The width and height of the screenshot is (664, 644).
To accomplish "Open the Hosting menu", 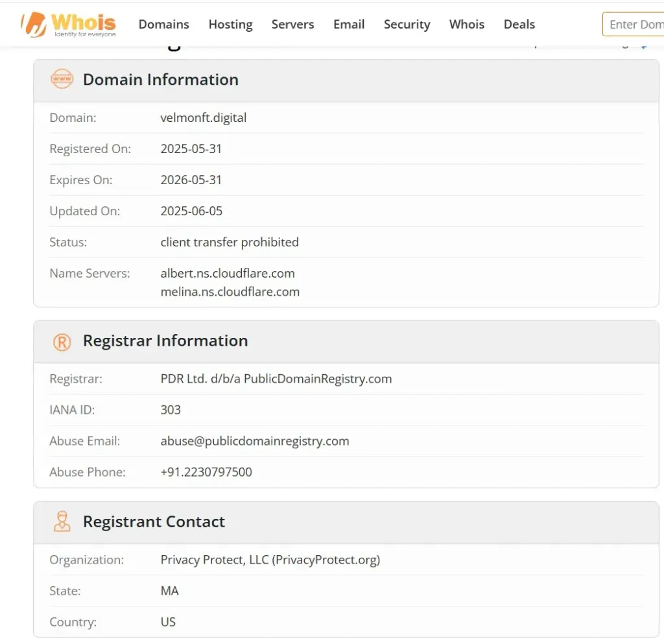I will (x=230, y=24).
